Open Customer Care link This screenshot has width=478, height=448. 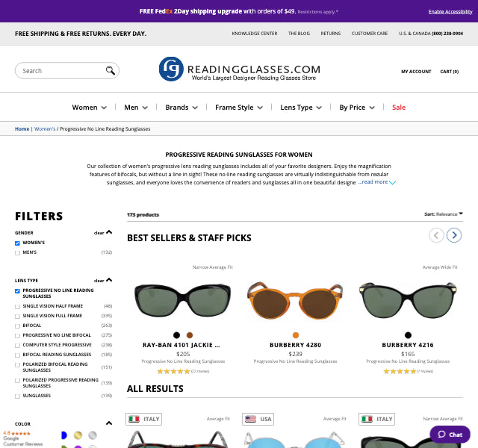point(370,33)
